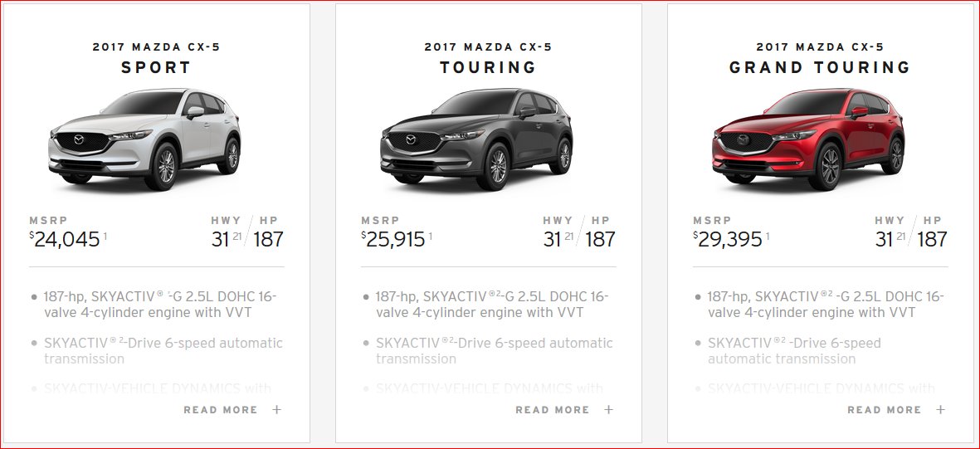Click Grand Touring 187-hp engine bullet
Image resolution: width=980 pixels, height=449 pixels.
(x=826, y=305)
